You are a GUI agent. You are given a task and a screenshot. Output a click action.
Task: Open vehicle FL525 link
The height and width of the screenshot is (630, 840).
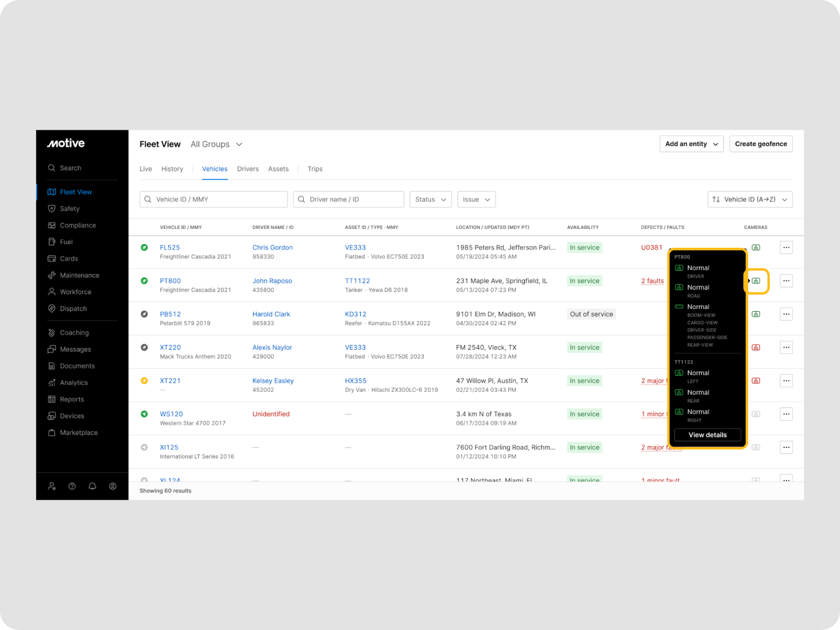[x=170, y=248]
